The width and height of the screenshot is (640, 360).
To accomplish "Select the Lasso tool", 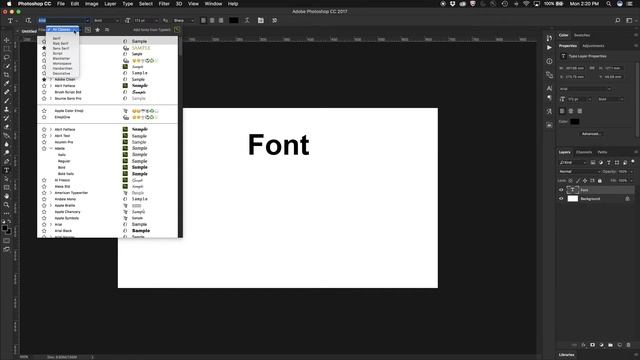I will coord(7,57).
